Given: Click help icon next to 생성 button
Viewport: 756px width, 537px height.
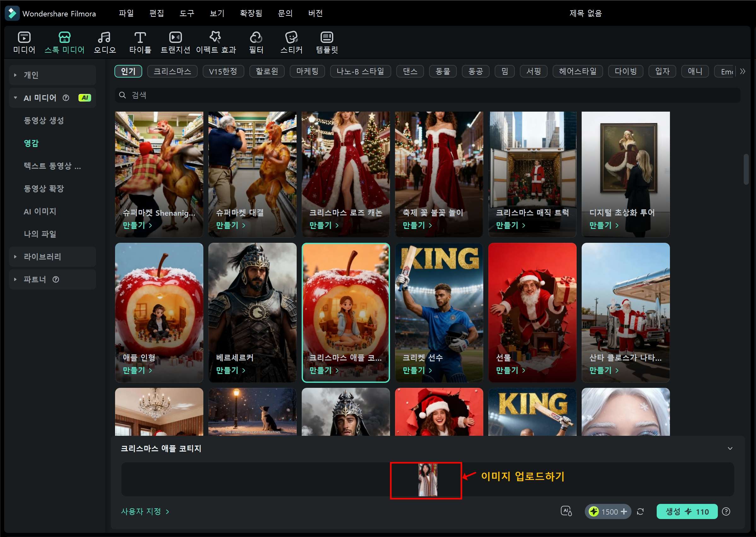Looking at the screenshot, I should tap(726, 511).
